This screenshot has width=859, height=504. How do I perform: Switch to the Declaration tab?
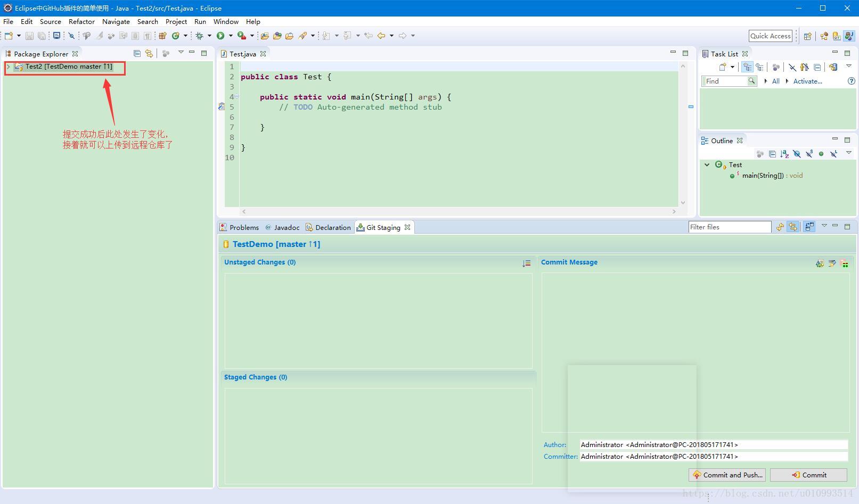pyautogui.click(x=328, y=227)
